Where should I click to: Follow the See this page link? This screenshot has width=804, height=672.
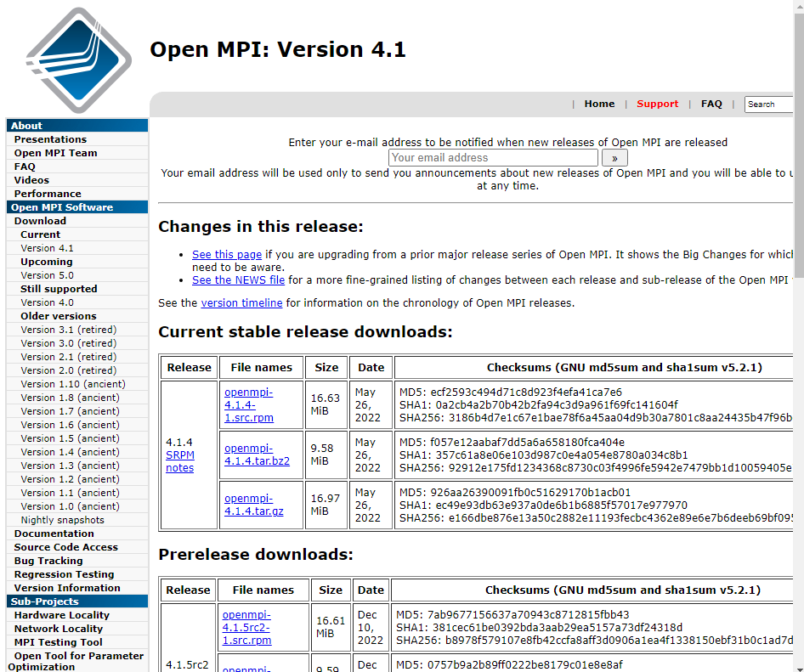tap(227, 254)
